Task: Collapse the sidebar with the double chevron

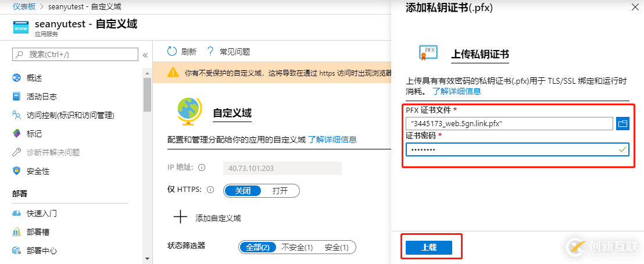Action: pyautogui.click(x=145, y=55)
